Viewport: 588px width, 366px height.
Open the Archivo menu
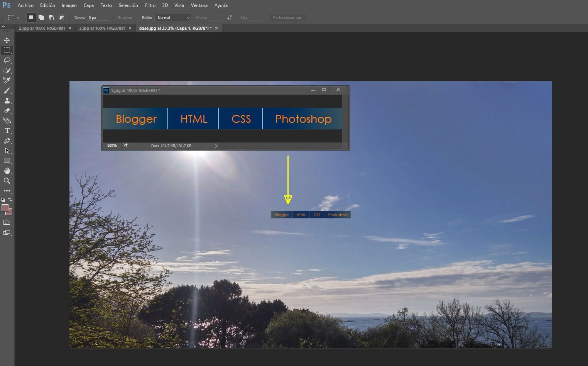[25, 5]
